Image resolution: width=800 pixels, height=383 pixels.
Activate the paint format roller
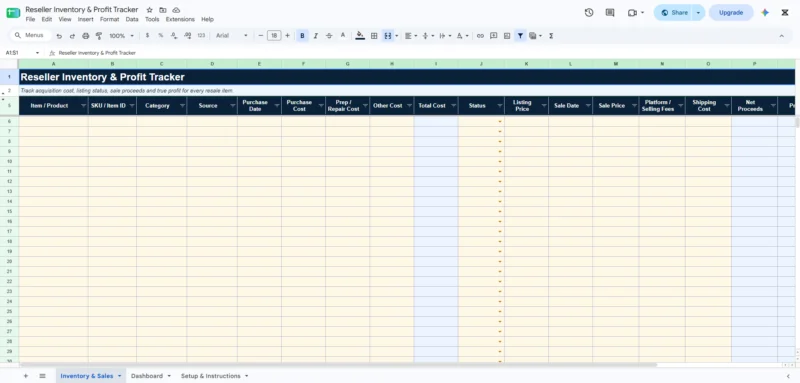pyautogui.click(x=99, y=36)
